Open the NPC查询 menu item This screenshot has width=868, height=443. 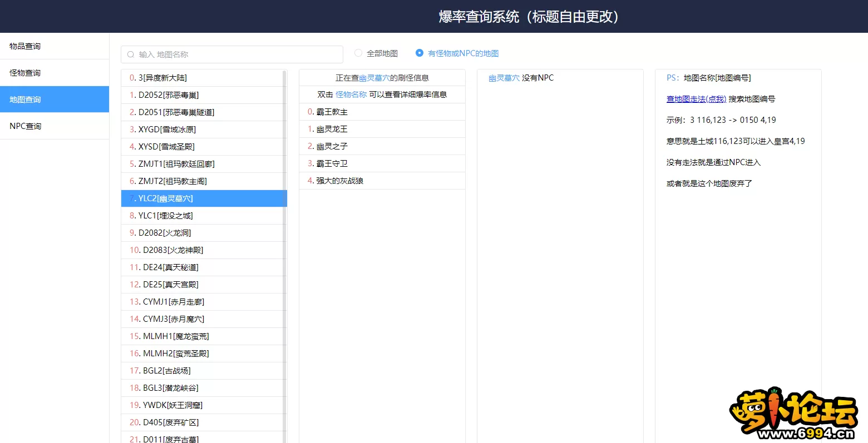[55, 126]
